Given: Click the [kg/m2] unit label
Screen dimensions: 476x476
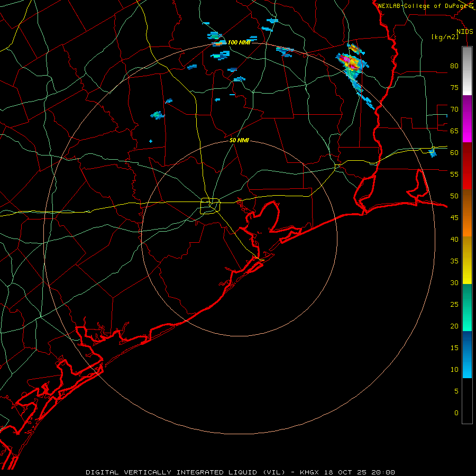Looking at the screenshot, I should click(445, 37).
